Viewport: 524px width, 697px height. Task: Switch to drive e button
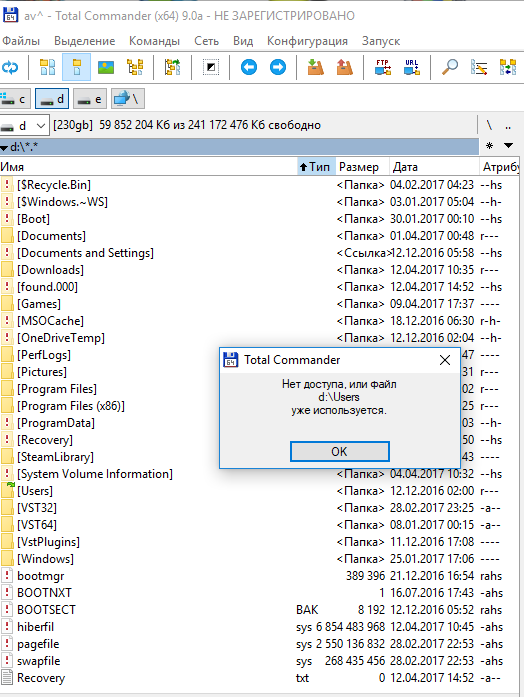(x=89, y=99)
